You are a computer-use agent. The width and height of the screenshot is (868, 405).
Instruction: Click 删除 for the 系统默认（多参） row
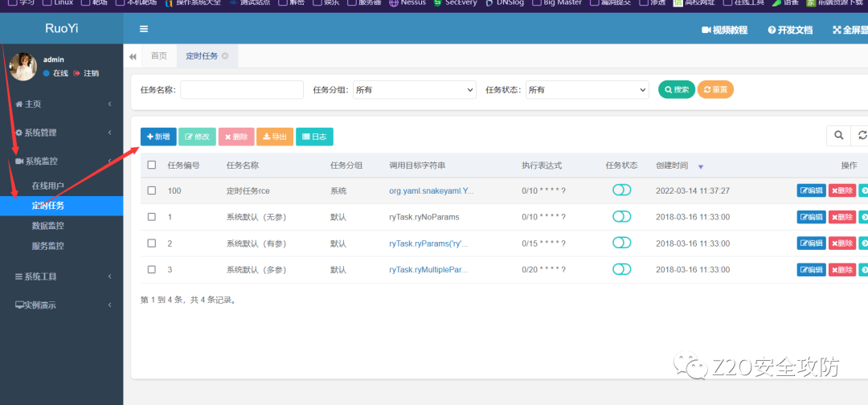[x=842, y=269]
